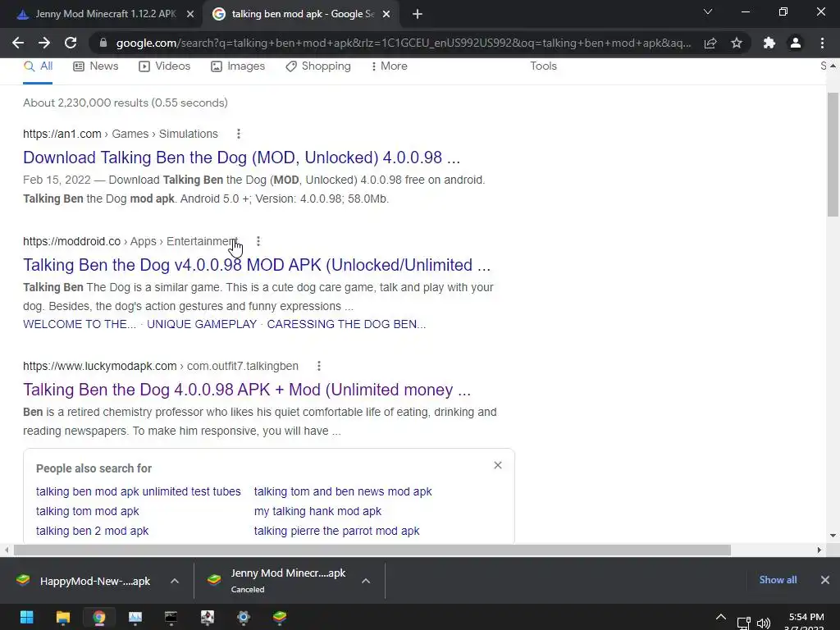Search talking ben 2 mod apk
The width and height of the screenshot is (840, 630).
click(x=92, y=532)
